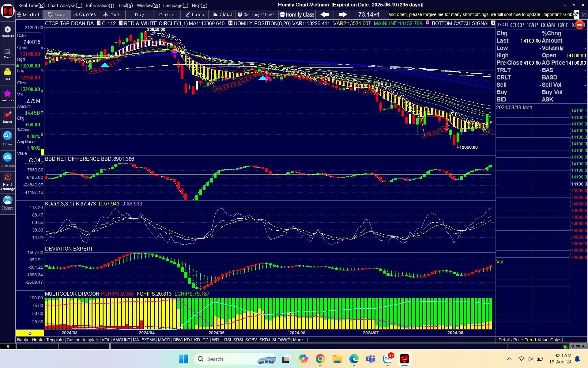Switch indicator to EXPMA
Viewport: 588px width, 368px height.
click(149, 340)
